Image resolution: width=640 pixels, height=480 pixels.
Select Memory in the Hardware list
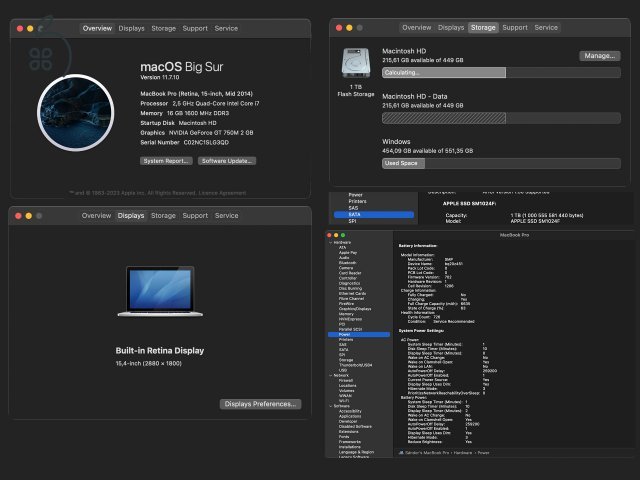[346, 314]
